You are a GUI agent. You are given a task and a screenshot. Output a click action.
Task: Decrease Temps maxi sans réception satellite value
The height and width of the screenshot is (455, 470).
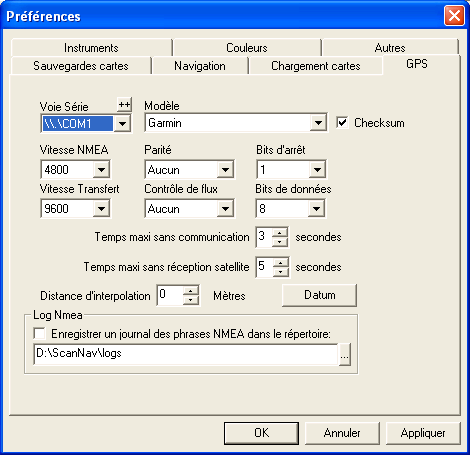(x=281, y=272)
